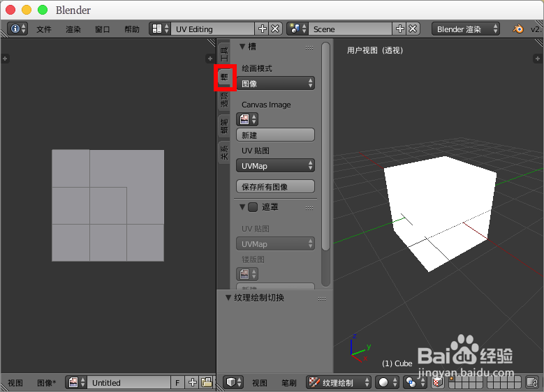Click UV editor left region plus icon
Viewport: 544px width, 392px height.
click(x=5, y=59)
